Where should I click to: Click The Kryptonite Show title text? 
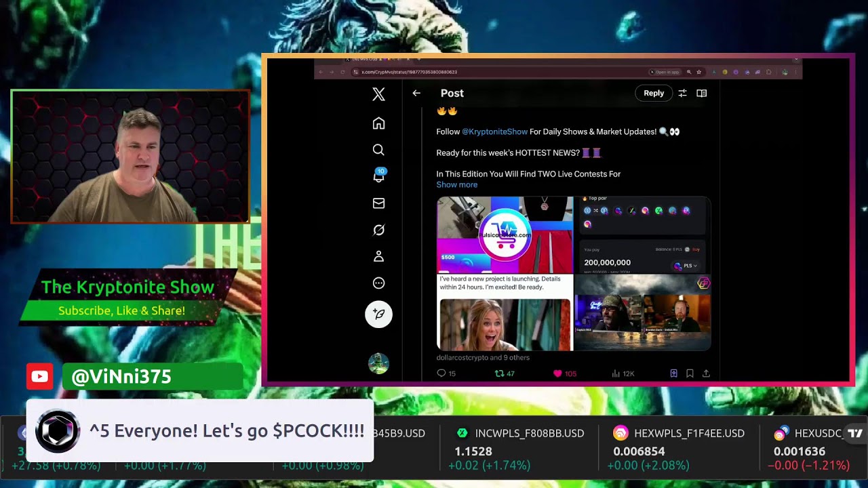tap(127, 287)
